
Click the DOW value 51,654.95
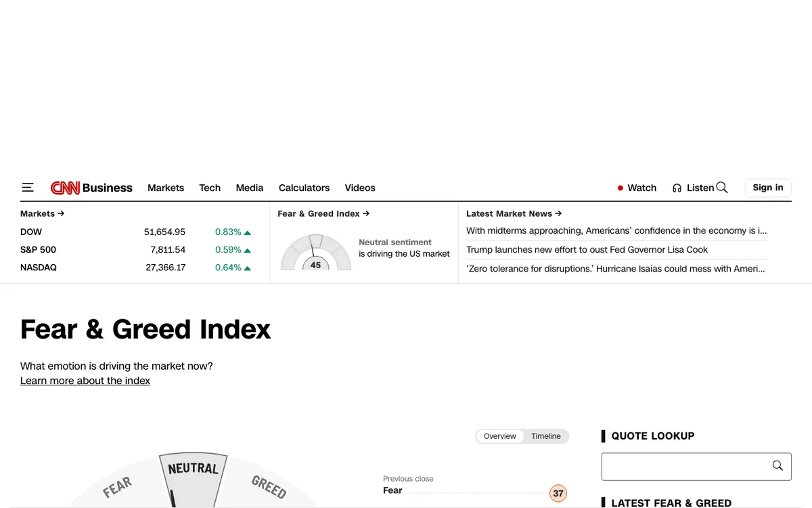coord(164,232)
